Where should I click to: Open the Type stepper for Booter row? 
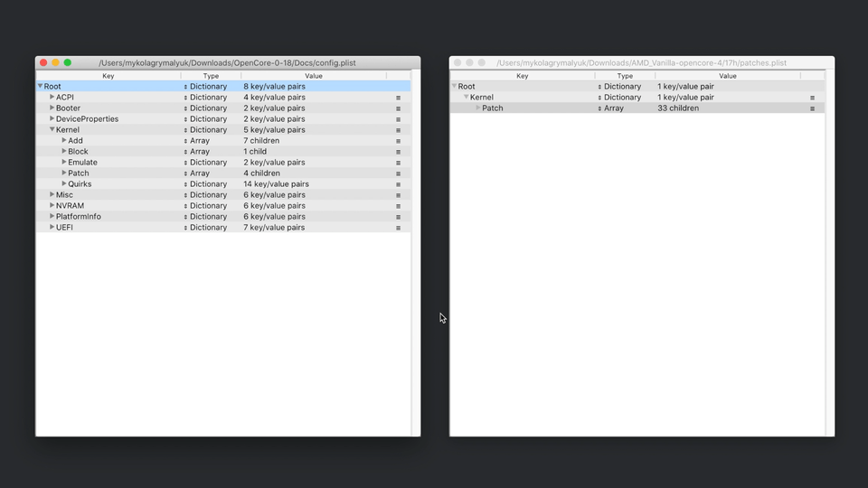[186, 108]
